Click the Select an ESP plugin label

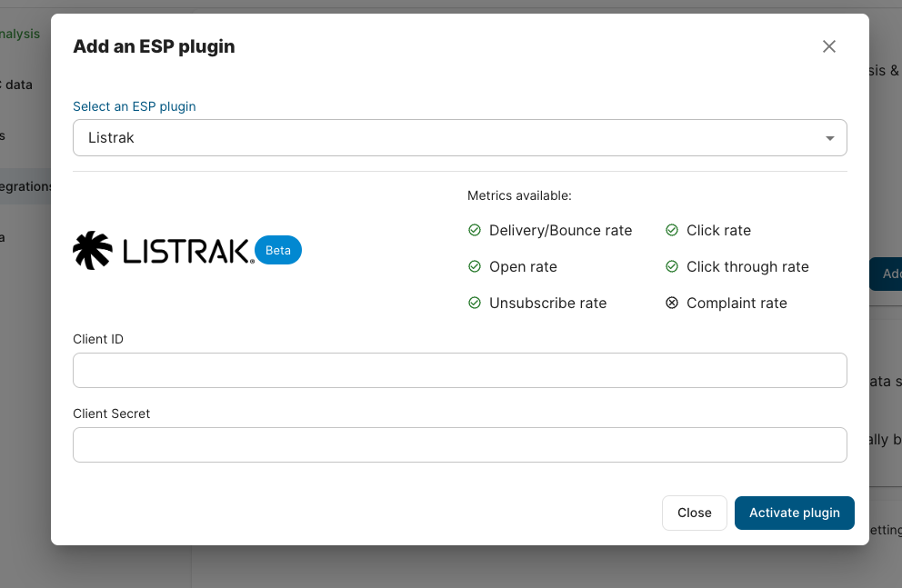point(134,107)
